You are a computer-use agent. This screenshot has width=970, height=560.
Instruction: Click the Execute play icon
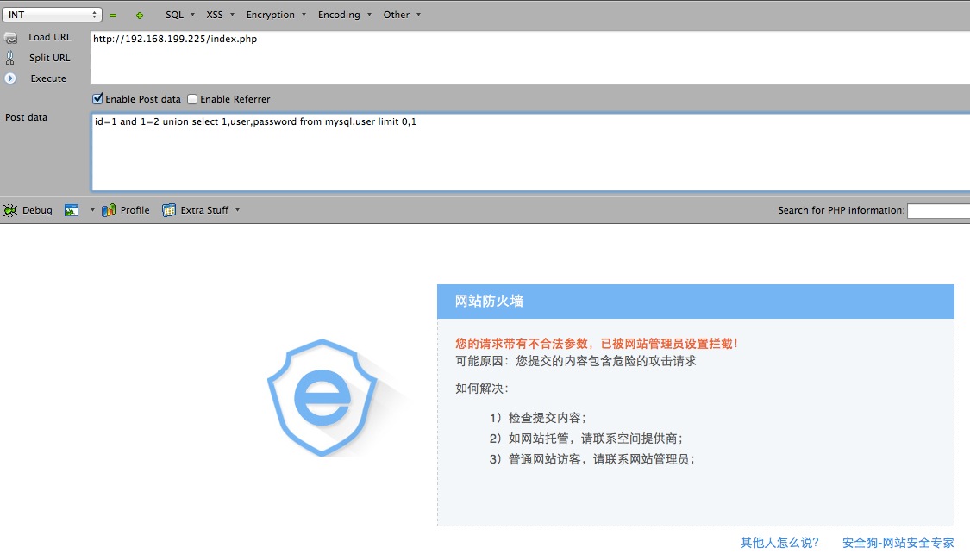(x=10, y=78)
